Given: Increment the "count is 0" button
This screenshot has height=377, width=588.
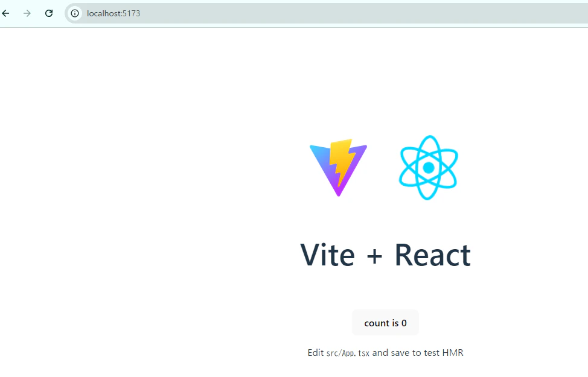Looking at the screenshot, I should coord(385,323).
